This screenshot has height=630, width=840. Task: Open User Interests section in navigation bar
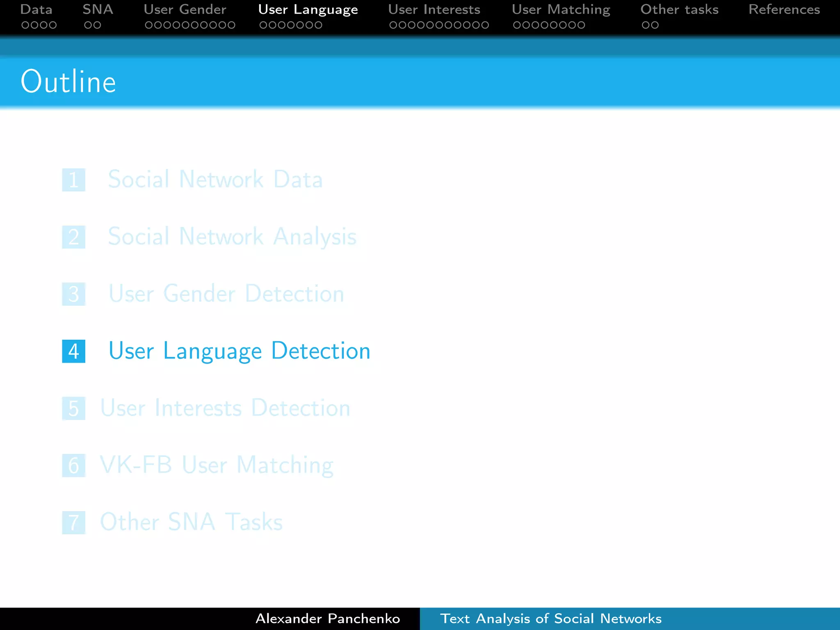434,9
